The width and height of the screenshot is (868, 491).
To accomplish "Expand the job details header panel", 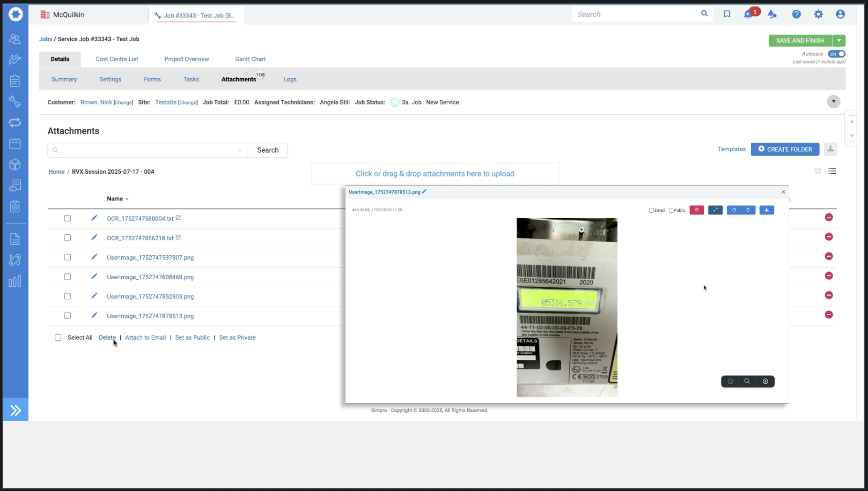I will pyautogui.click(x=833, y=102).
